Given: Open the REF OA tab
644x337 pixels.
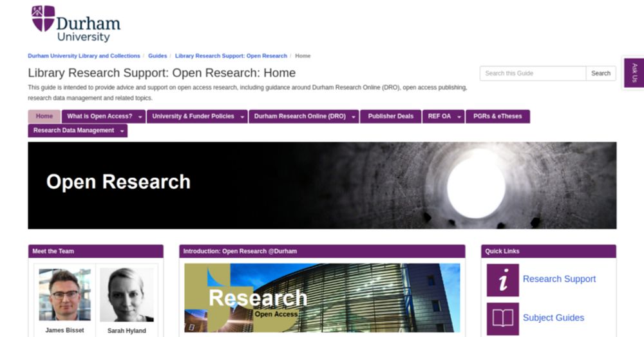Looking at the screenshot, I should (439, 116).
